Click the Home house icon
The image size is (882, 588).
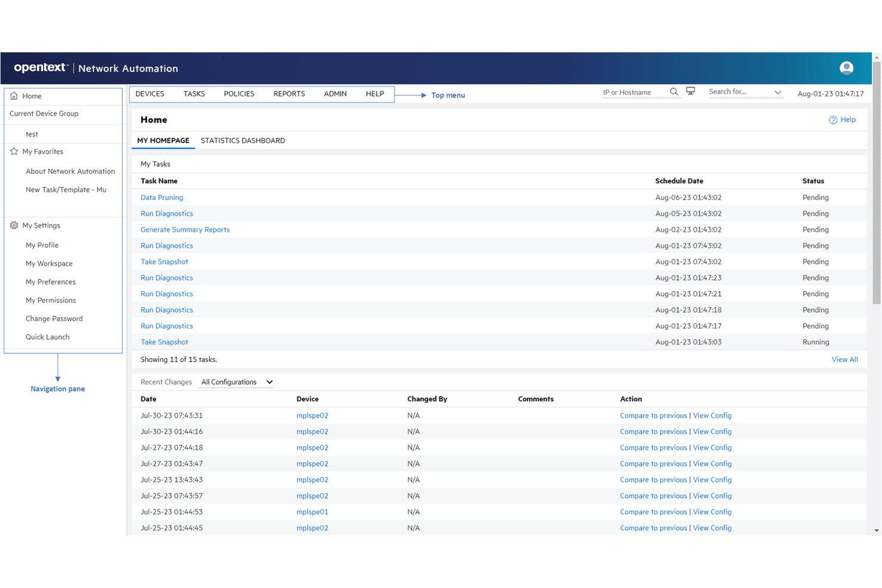tap(14, 96)
